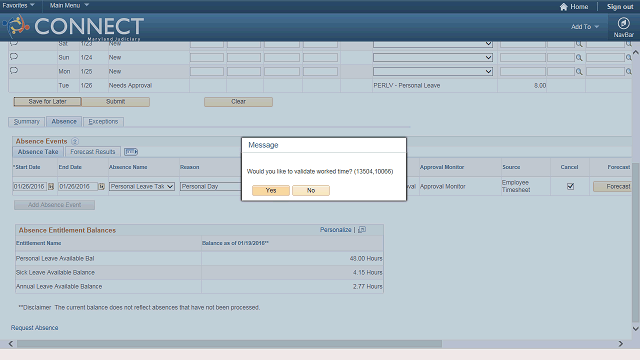The width and height of the screenshot is (640, 360).
Task: Open the entitlement balances grid popup icon
Action: pos(362,230)
